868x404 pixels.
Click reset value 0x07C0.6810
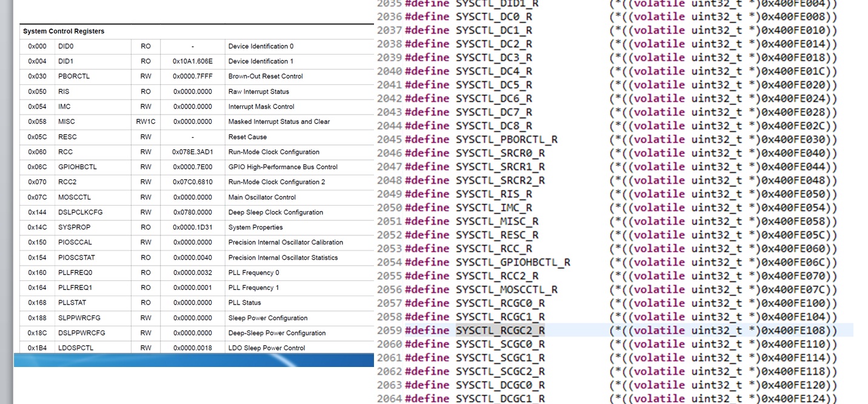pyautogui.click(x=193, y=182)
